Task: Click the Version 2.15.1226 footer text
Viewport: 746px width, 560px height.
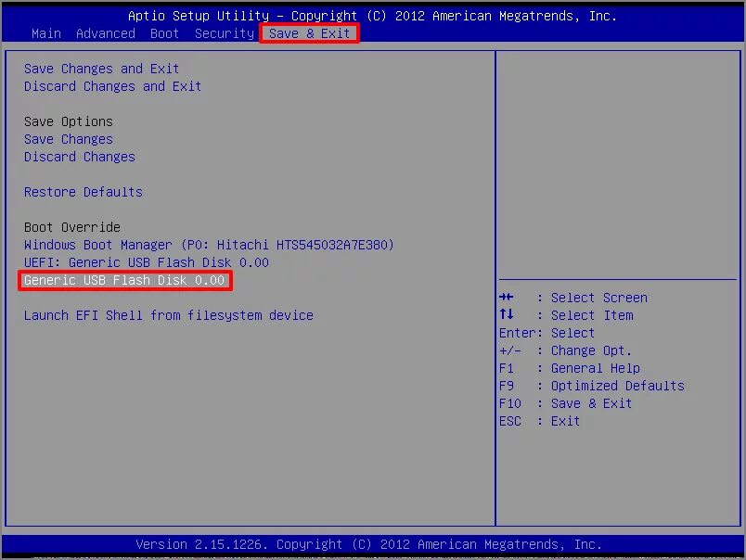Action: (368, 544)
